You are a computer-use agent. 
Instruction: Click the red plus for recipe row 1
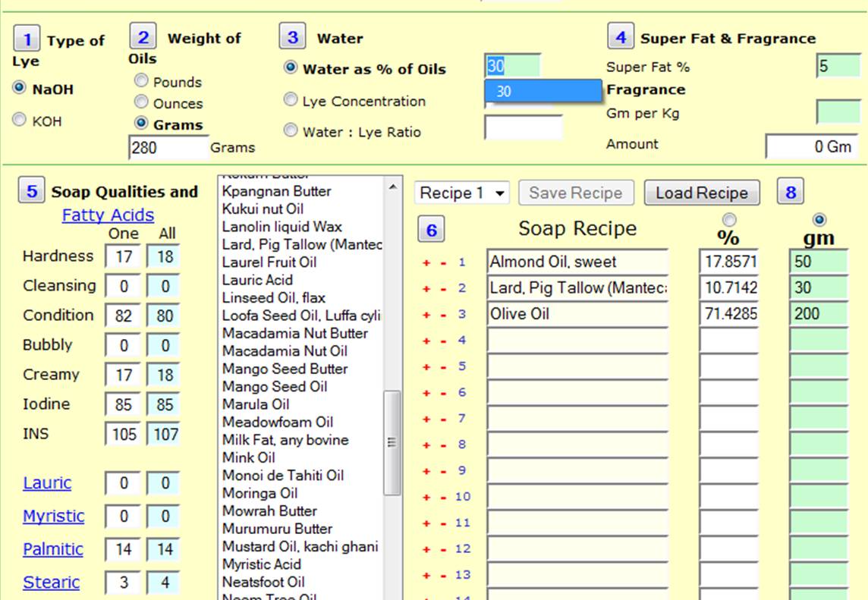426,263
